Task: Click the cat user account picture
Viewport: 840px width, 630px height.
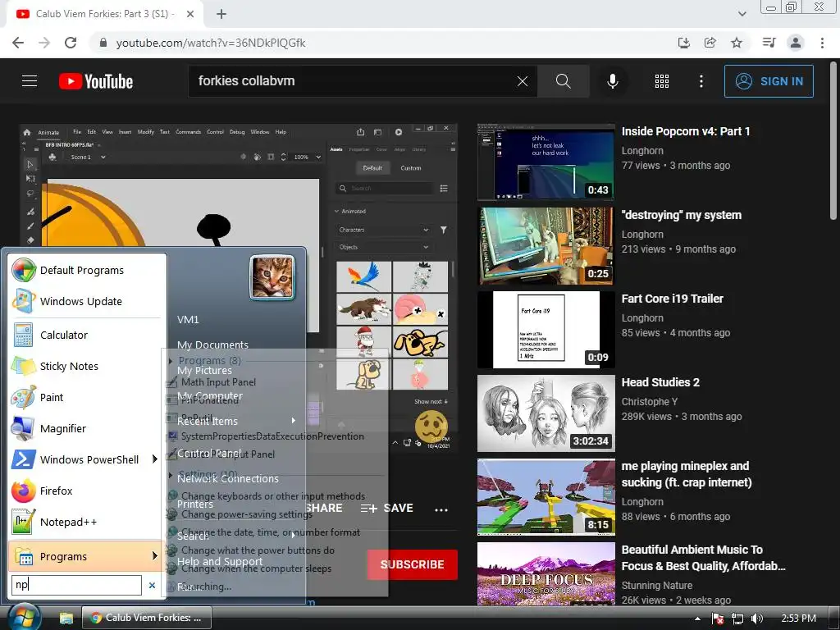Action: [x=272, y=277]
